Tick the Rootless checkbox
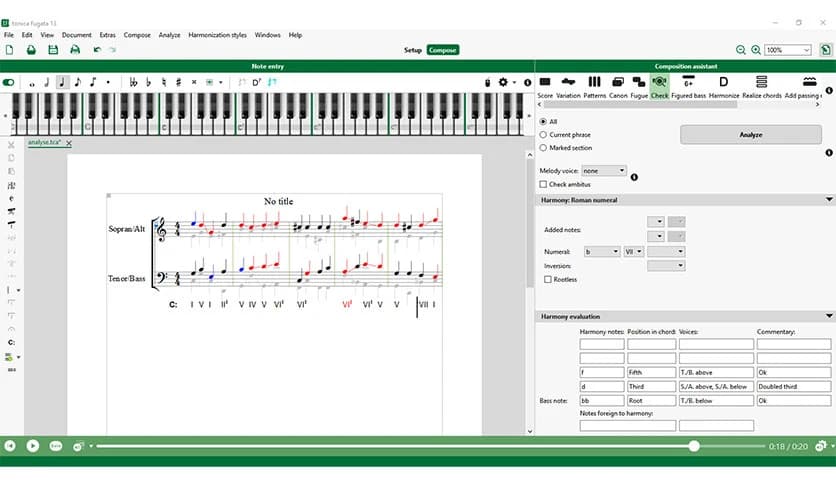Viewport: 836px width, 484px height. (x=547, y=280)
